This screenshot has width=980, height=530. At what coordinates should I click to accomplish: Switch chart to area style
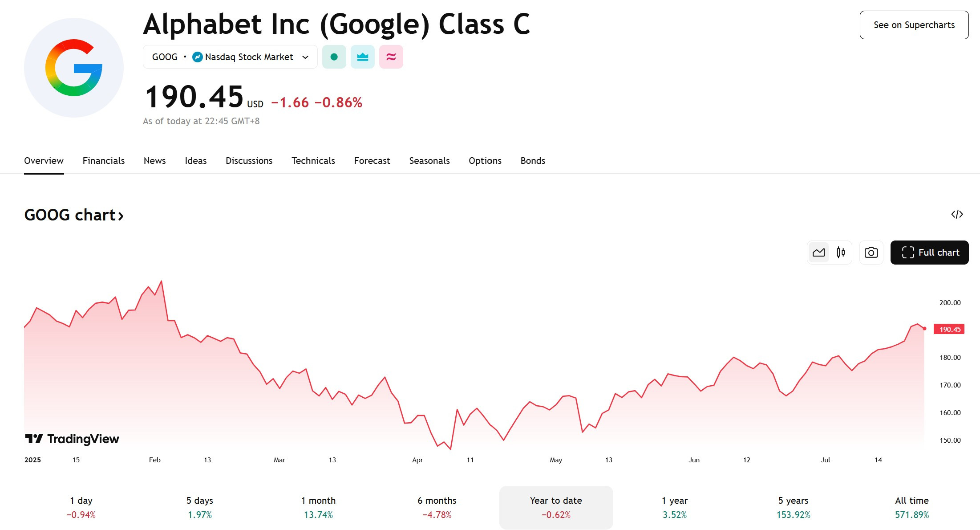click(818, 253)
